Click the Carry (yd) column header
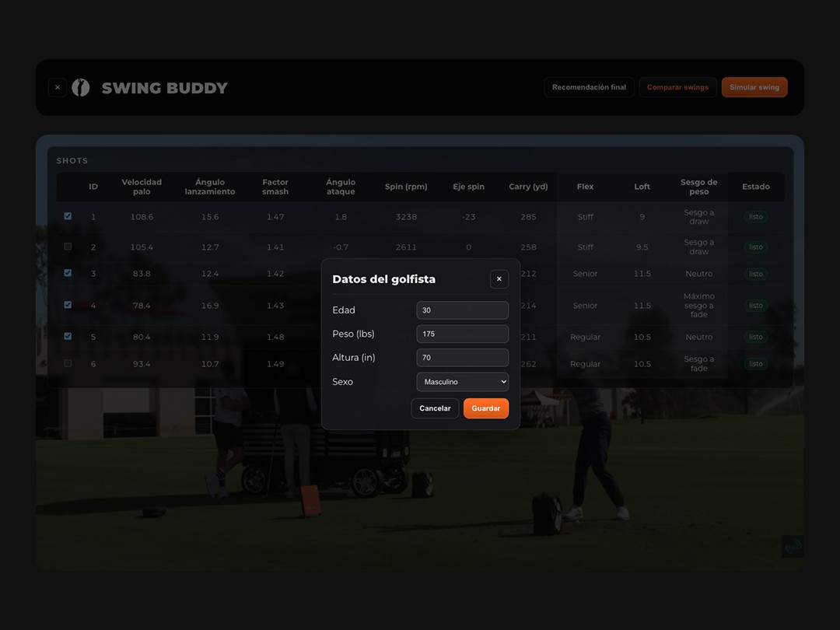The image size is (840, 630). coord(528,187)
